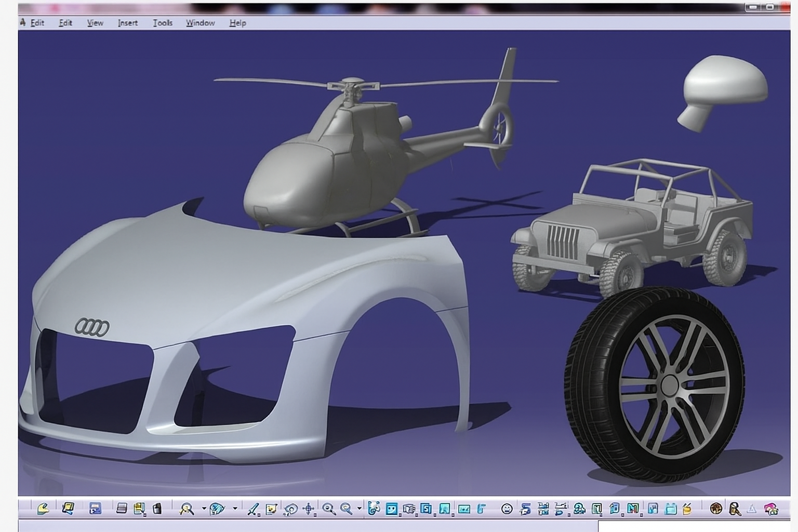Click the four-arrow pan crosshair icon
The height and width of the screenshot is (532, 798).
(309, 509)
